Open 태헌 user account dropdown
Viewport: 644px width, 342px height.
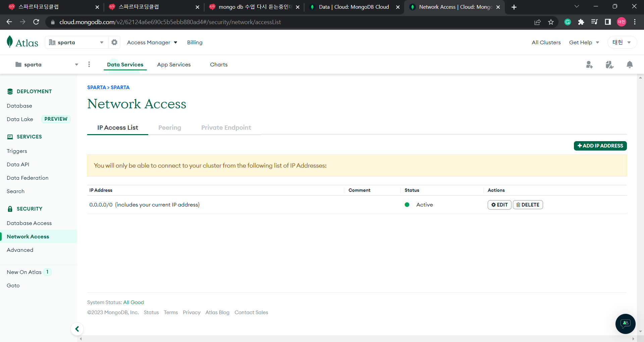click(x=622, y=42)
